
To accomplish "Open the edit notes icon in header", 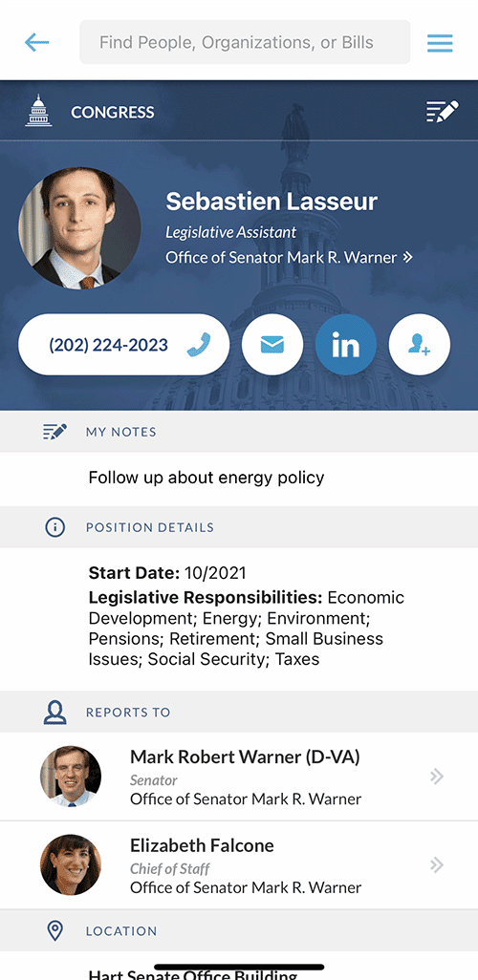I will coord(443,112).
